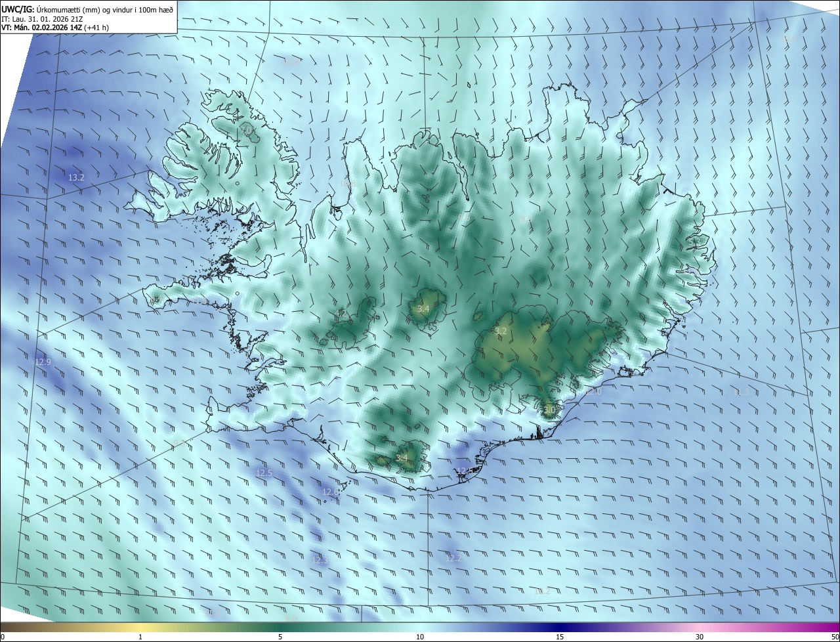Click the colour bar tick label 10
The width and height of the screenshot is (840, 642).
(x=420, y=637)
